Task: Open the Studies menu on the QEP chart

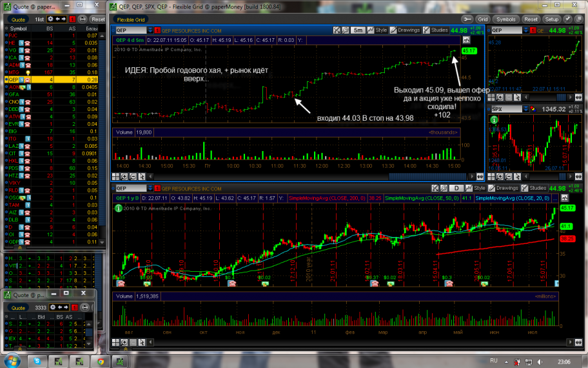Action: pyautogui.click(x=440, y=30)
